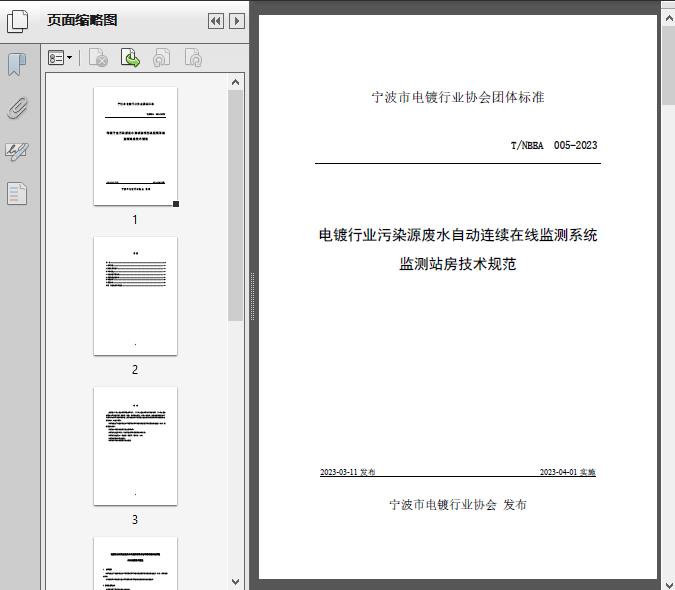Image resolution: width=675 pixels, height=590 pixels.
Task: Open the signatures panel
Action: [x=17, y=151]
